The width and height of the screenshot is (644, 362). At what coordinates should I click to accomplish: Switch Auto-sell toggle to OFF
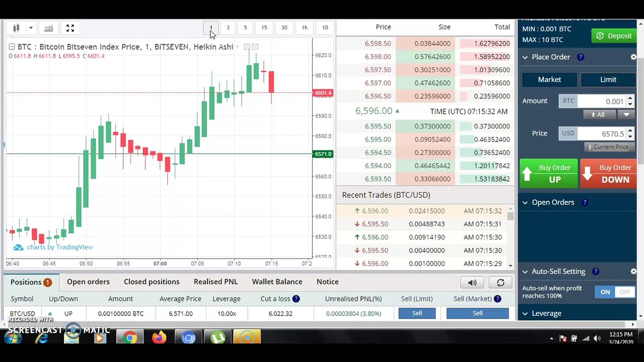pyautogui.click(x=625, y=292)
